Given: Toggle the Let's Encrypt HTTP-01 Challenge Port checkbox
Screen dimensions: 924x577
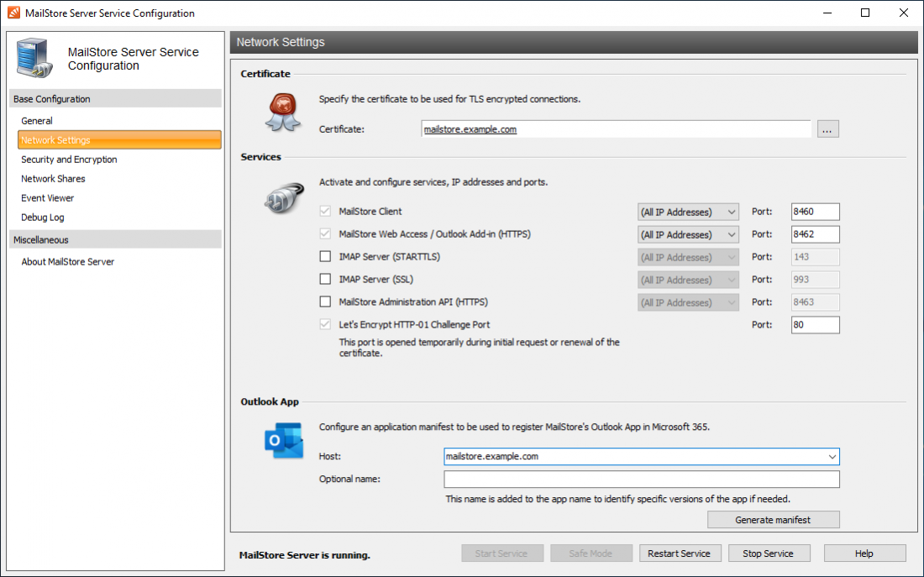Looking at the screenshot, I should point(325,324).
